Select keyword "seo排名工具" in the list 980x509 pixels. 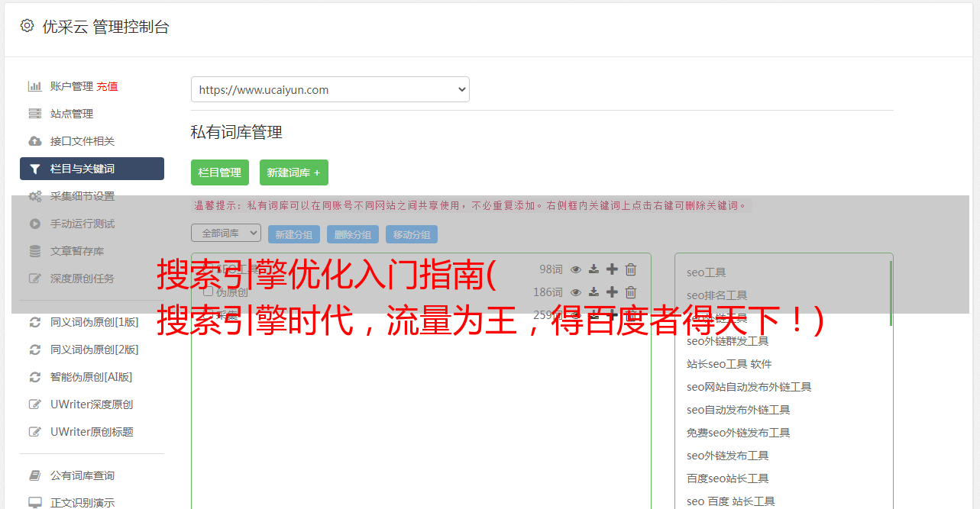pyautogui.click(x=716, y=295)
